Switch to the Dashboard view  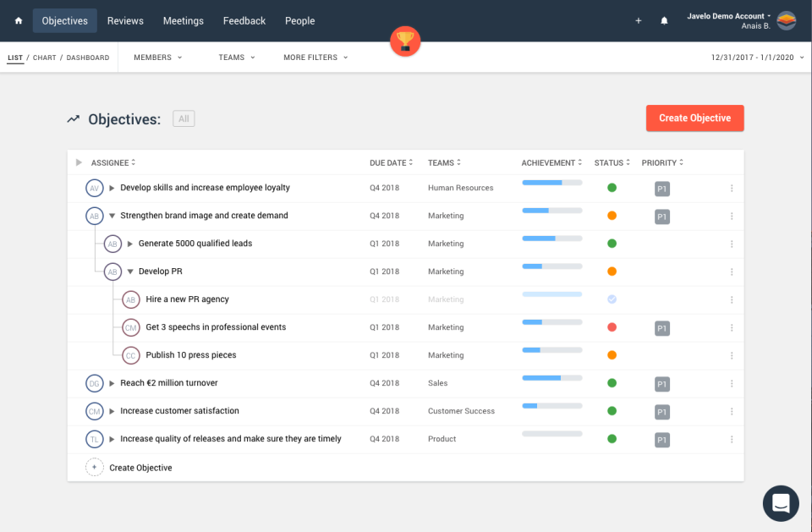point(87,58)
